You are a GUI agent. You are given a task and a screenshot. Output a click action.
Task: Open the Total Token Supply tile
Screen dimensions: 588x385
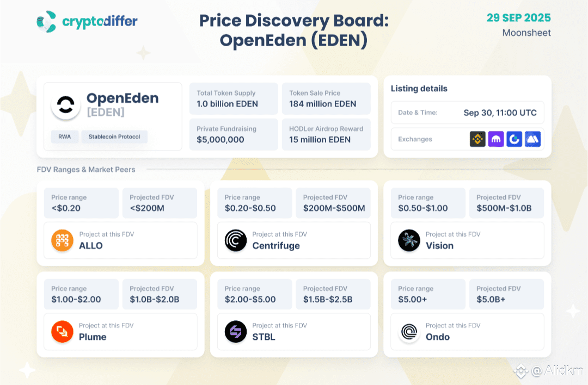(x=234, y=98)
